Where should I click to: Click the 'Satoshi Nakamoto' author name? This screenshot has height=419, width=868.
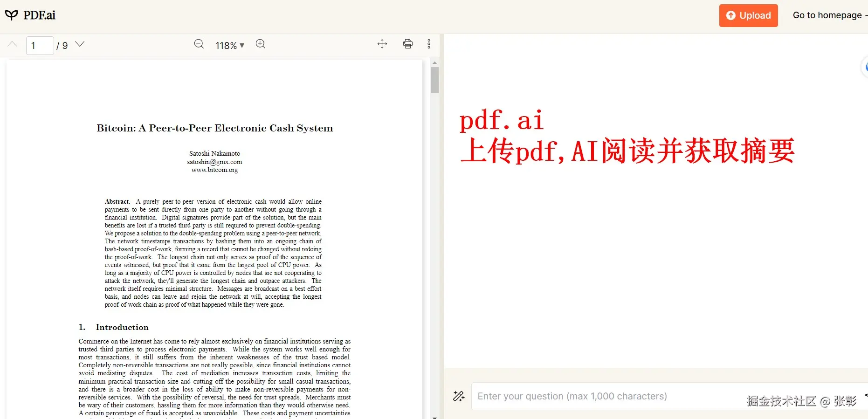[214, 153]
